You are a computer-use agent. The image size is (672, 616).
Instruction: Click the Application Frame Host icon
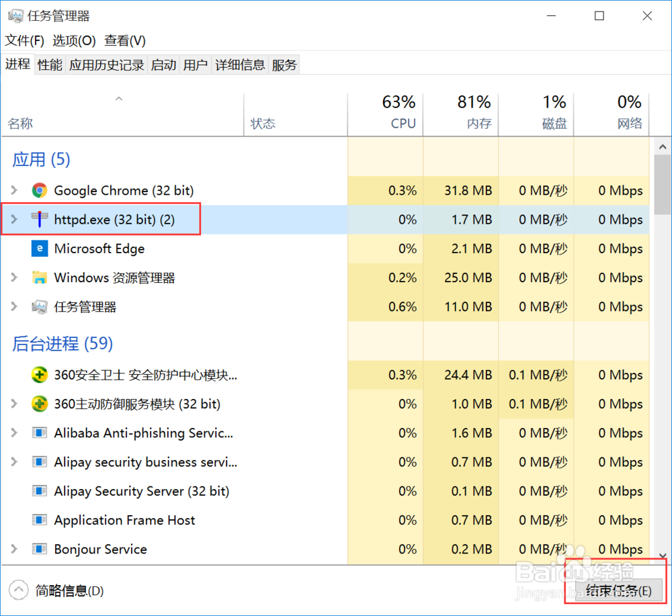40,520
